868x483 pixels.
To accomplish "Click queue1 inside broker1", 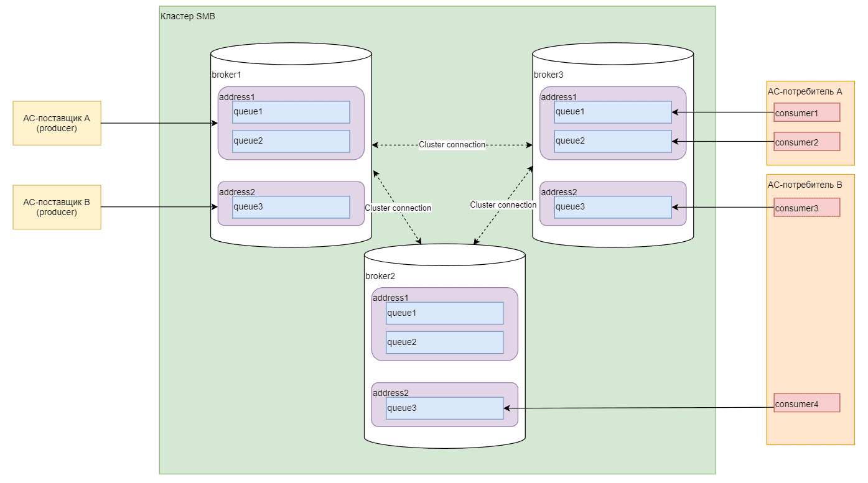I will click(291, 113).
